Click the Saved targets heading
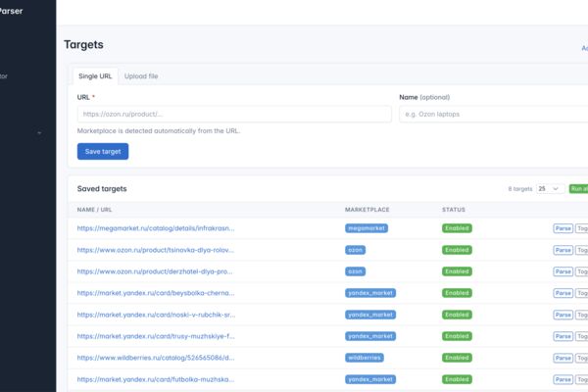This screenshot has width=588, height=392. 102,189
